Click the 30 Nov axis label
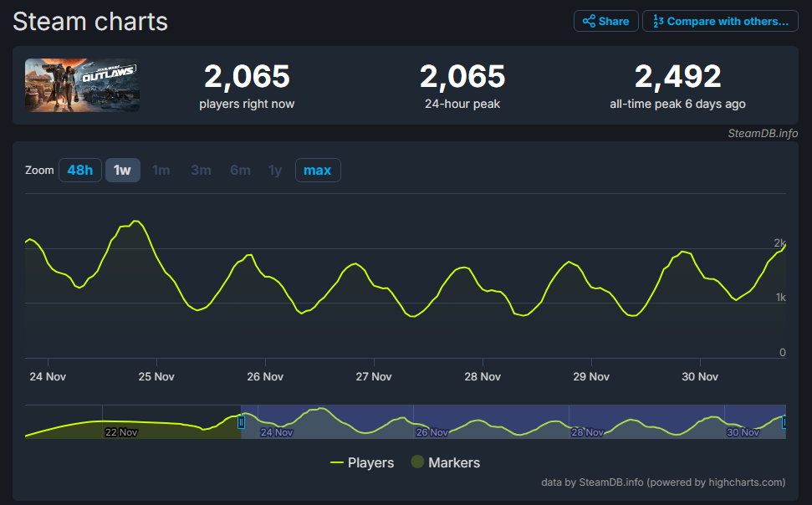Image resolution: width=812 pixels, height=505 pixels. tap(700, 376)
